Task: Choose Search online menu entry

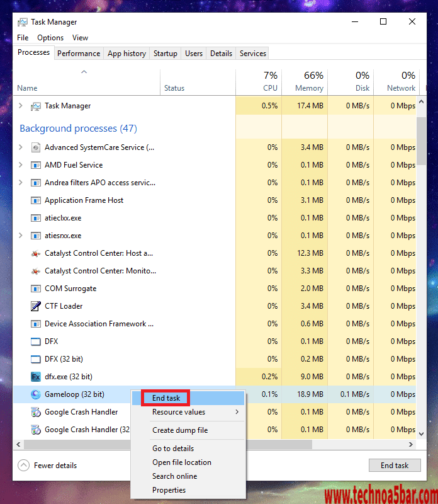Action: (188, 476)
